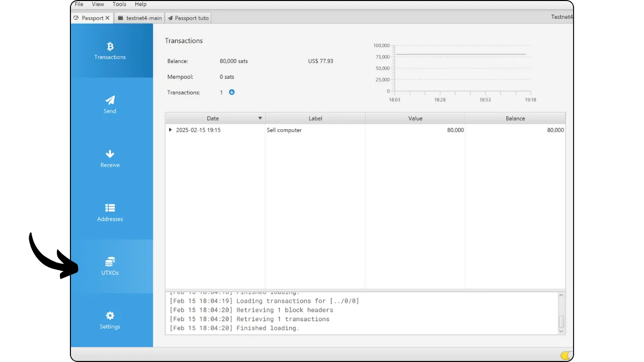Open the Transactions view via Bitcoin icon
Screen dimensions: 644x362
pyautogui.click(x=110, y=46)
